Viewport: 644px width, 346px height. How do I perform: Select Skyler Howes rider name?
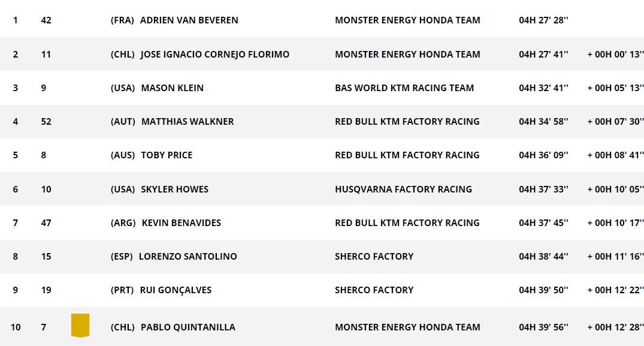pyautogui.click(x=174, y=189)
